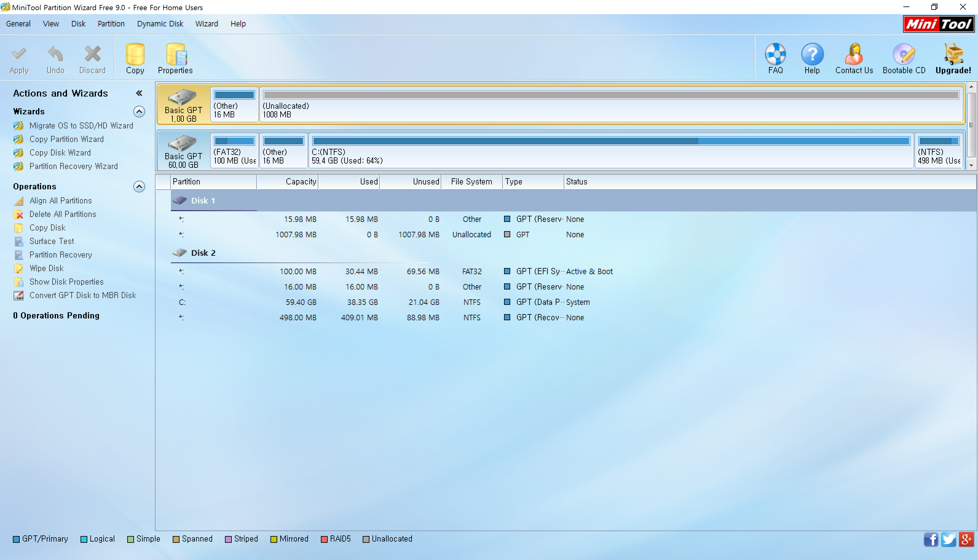Click Delete All Partitions operation
The width and height of the screenshot is (978, 560).
point(63,214)
